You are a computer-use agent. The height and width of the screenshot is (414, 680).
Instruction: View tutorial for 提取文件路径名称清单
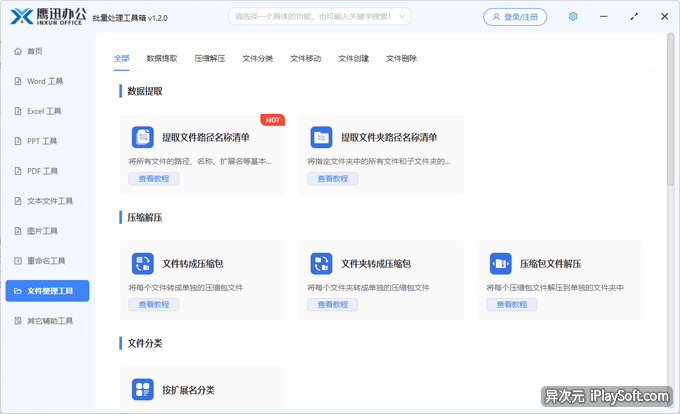coord(154,179)
